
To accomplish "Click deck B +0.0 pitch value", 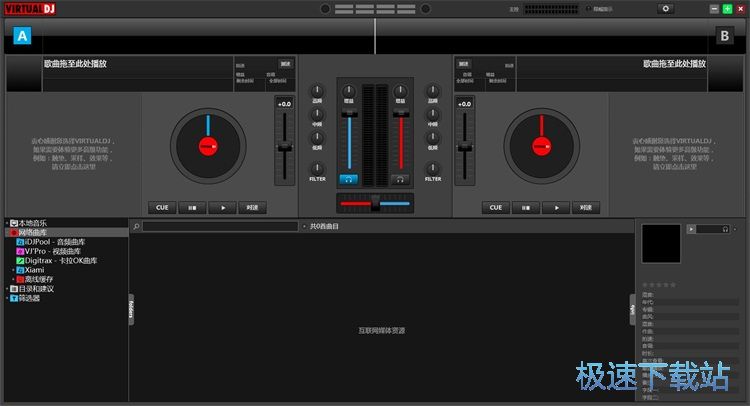I will pos(464,104).
